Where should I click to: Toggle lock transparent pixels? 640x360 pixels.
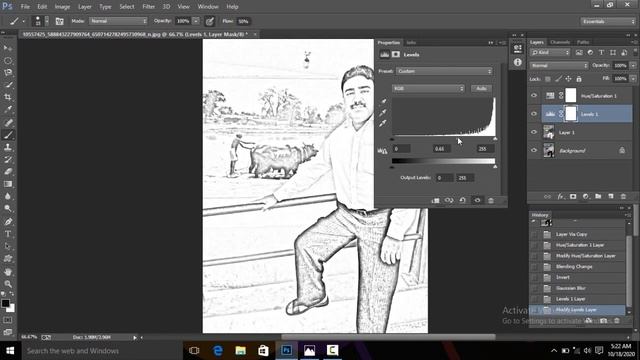point(548,79)
